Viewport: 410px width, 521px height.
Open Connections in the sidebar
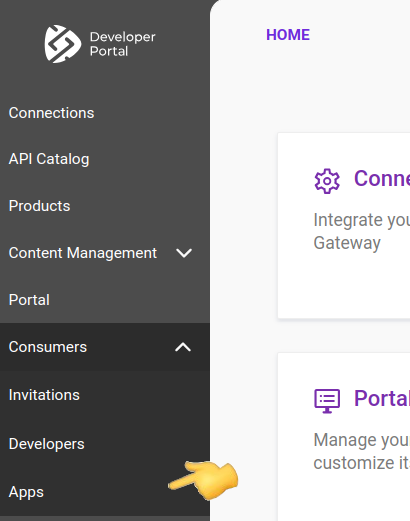(51, 113)
